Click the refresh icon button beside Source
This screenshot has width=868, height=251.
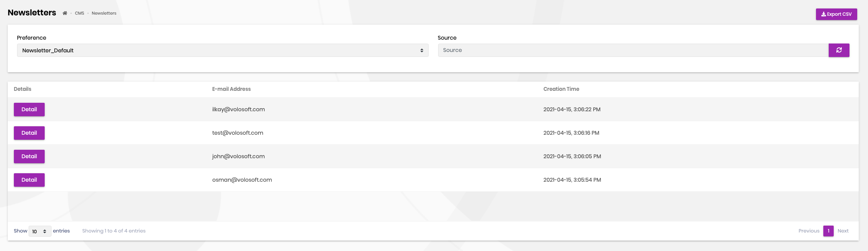pos(839,50)
